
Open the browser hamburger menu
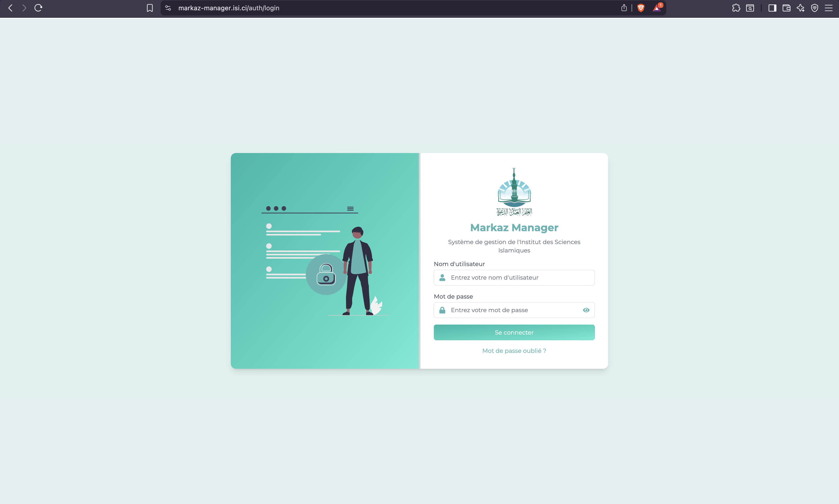coord(828,8)
